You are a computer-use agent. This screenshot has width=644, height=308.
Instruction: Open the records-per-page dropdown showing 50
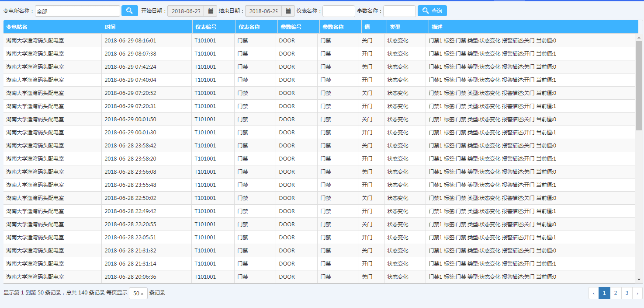coord(138,293)
